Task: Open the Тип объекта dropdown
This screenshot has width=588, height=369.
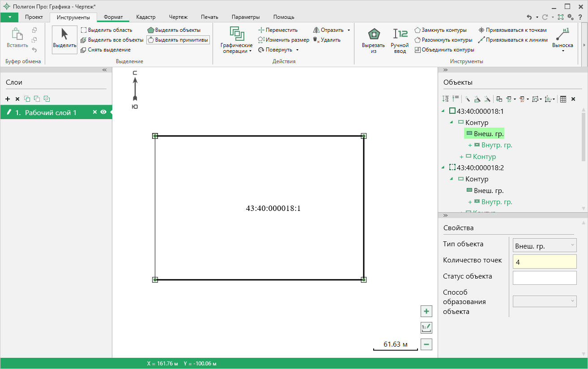Action: pos(545,245)
